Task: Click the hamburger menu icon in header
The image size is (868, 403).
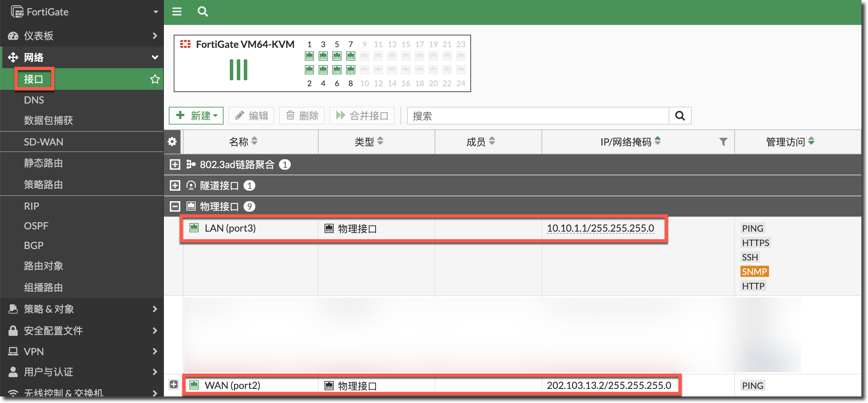Action: coord(177,12)
